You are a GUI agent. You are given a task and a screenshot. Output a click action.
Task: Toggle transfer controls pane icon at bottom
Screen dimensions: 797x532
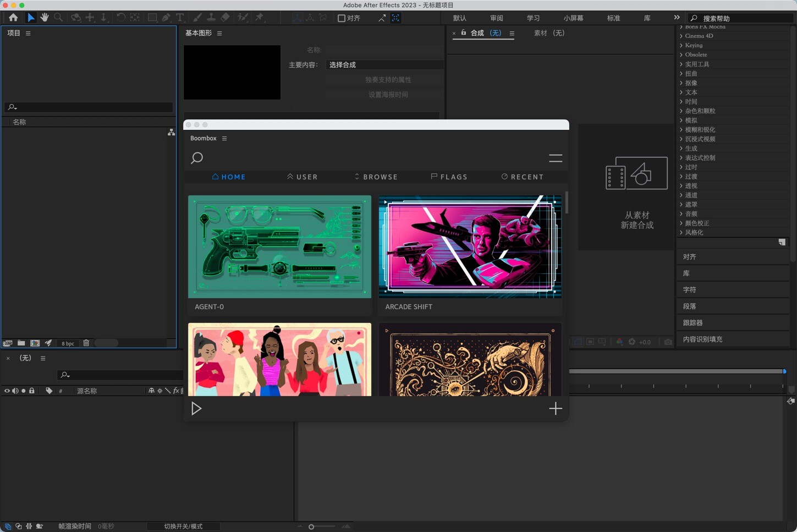[18, 526]
